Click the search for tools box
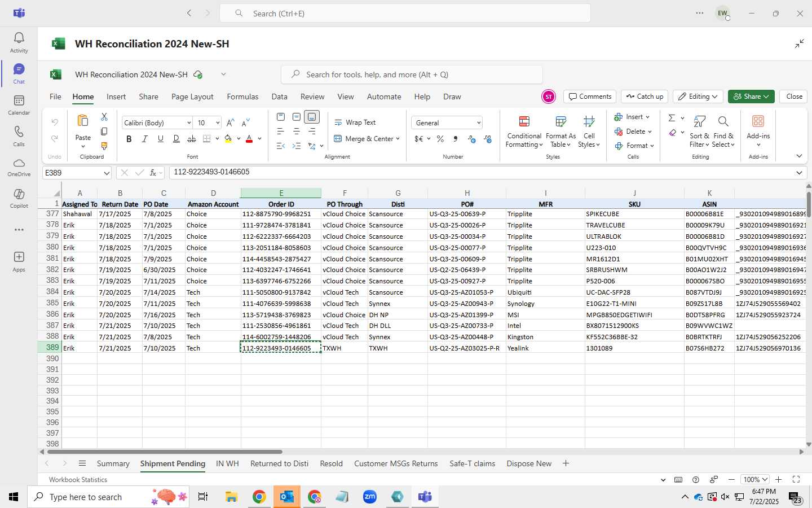Screen dimensions: 812x508 coord(412,75)
